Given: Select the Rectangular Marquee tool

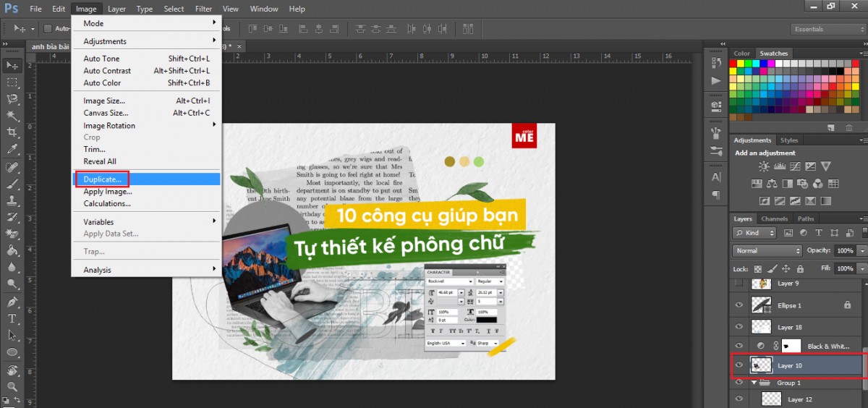Looking at the screenshot, I should pyautogui.click(x=12, y=82).
